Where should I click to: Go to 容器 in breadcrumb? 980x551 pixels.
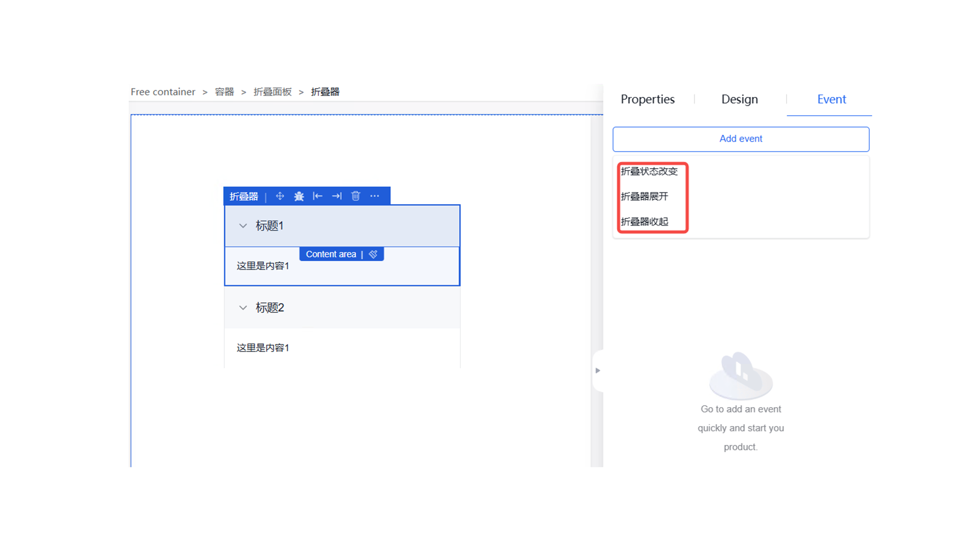click(x=224, y=92)
